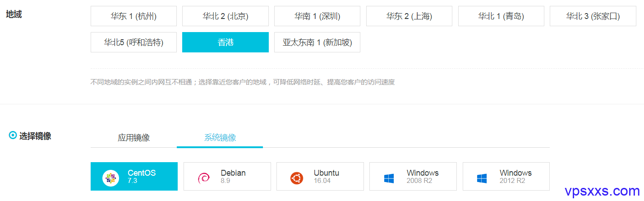644x201 pixels.
Task: Select region 华南 1 (深圳)
Action: pos(317,16)
